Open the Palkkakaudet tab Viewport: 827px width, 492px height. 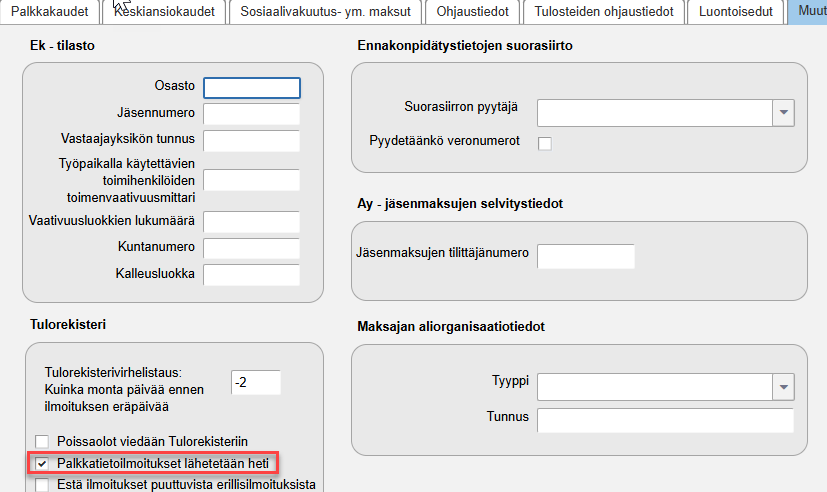(x=50, y=12)
